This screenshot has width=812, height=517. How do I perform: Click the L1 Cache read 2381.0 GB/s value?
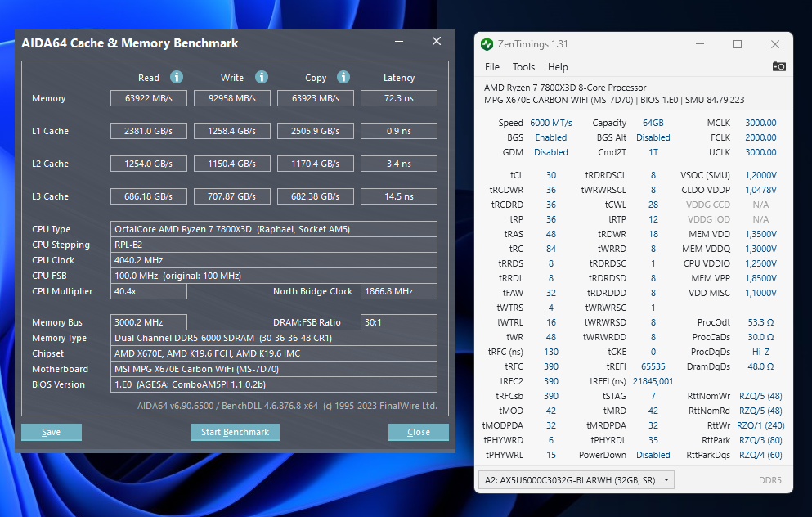[149, 131]
